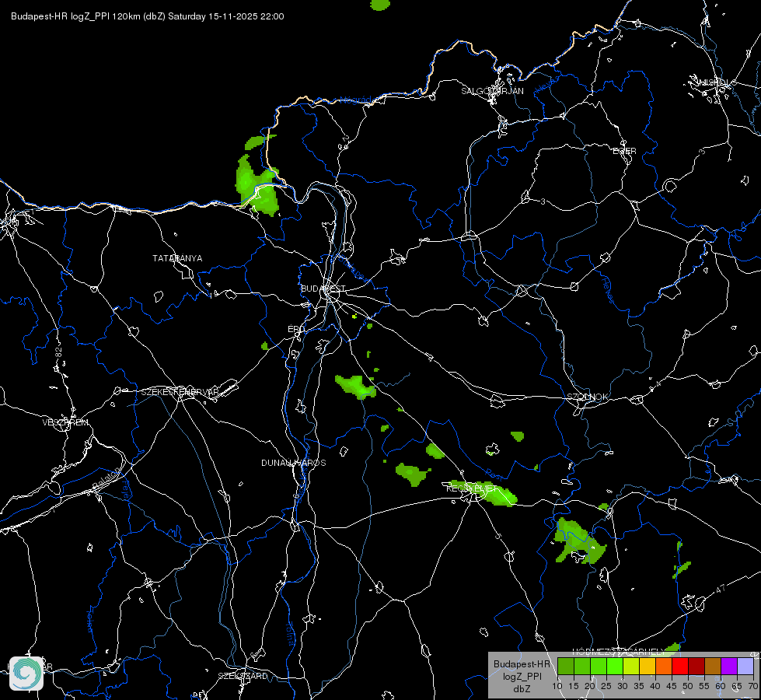Click the road number 47 label

721,589
